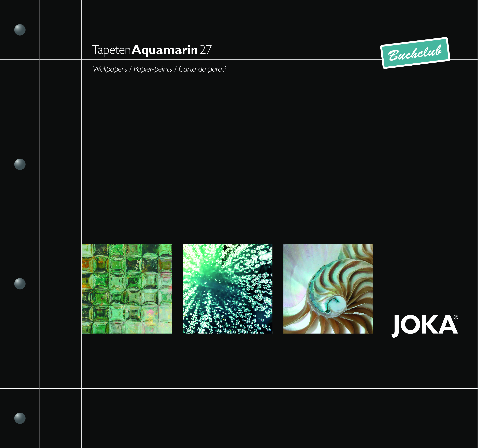Click the turquoise bubbles image
Image resolution: width=478 pixels, height=448 pixels.
click(227, 288)
